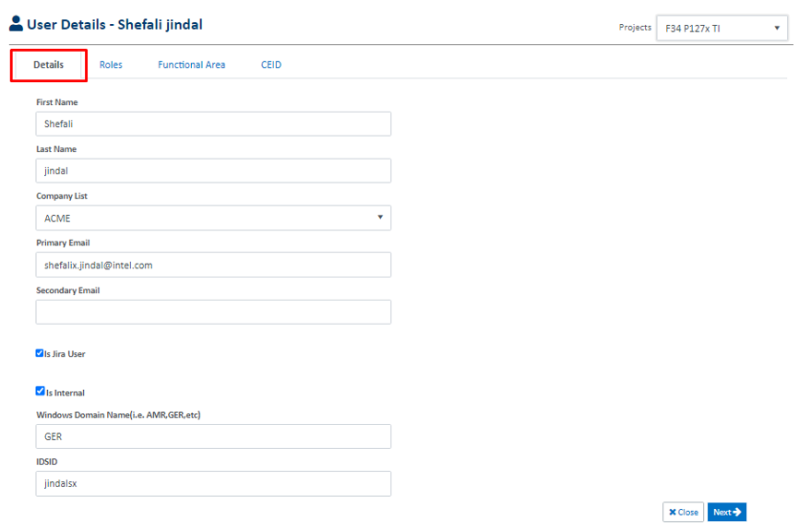Click the IDSID input field
The height and width of the screenshot is (532, 799).
click(213, 483)
